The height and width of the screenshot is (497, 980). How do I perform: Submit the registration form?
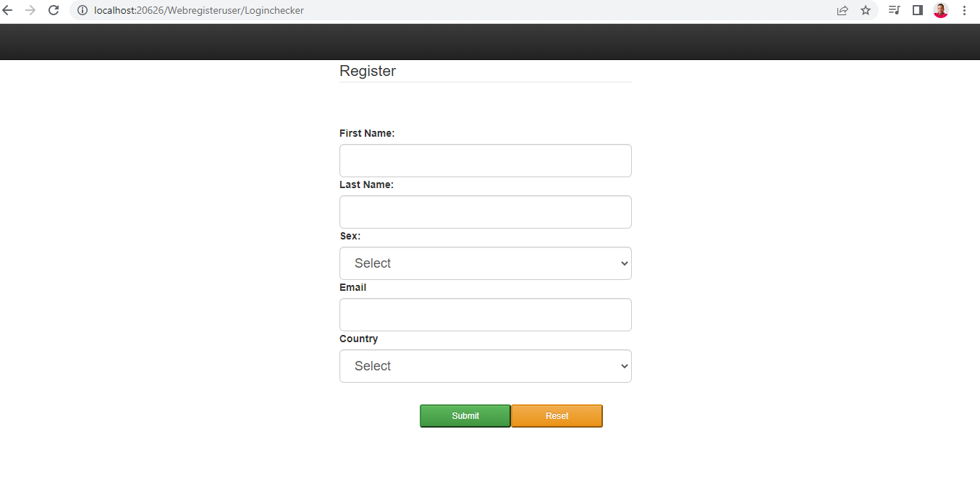[465, 416]
